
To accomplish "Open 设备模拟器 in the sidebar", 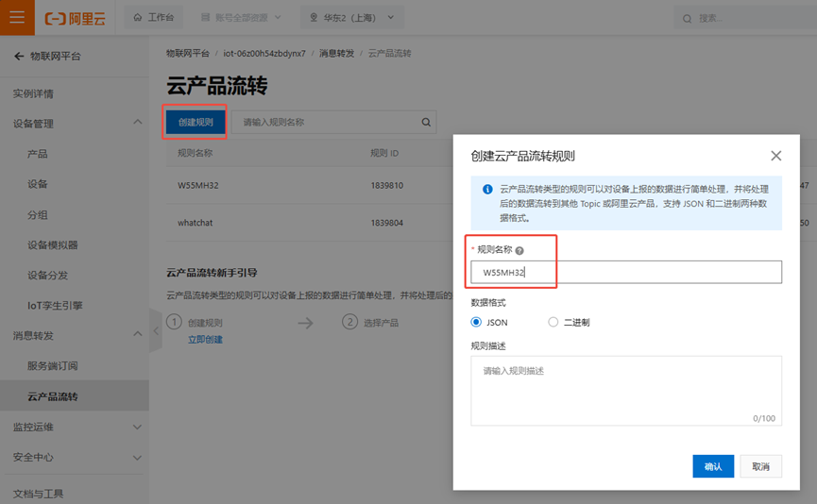I will [x=52, y=244].
